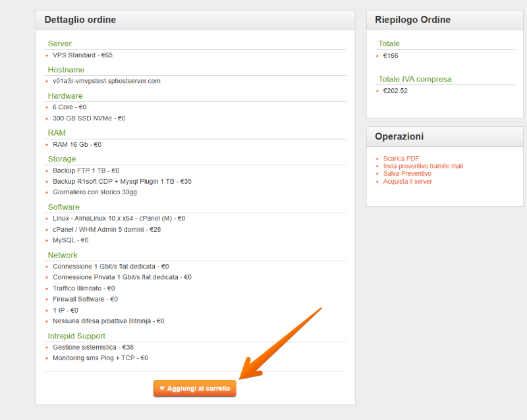The width and height of the screenshot is (527, 420).
Task: Click the Riepilogo Ordine heading
Action: [412, 20]
